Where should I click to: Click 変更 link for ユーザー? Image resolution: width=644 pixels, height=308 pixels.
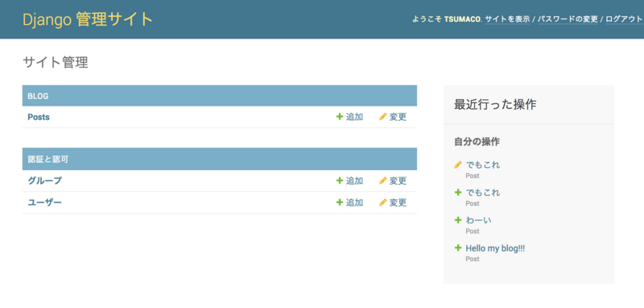398,202
